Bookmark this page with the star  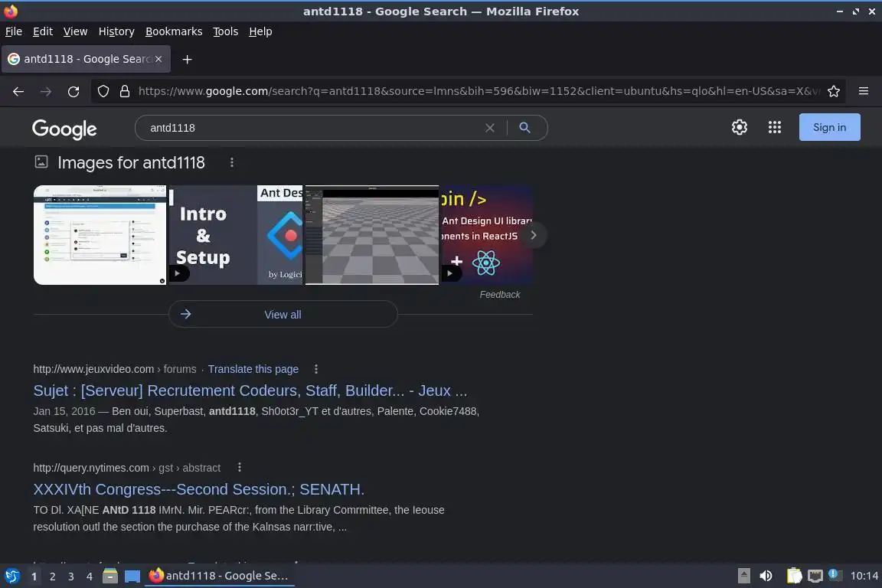[x=834, y=91]
